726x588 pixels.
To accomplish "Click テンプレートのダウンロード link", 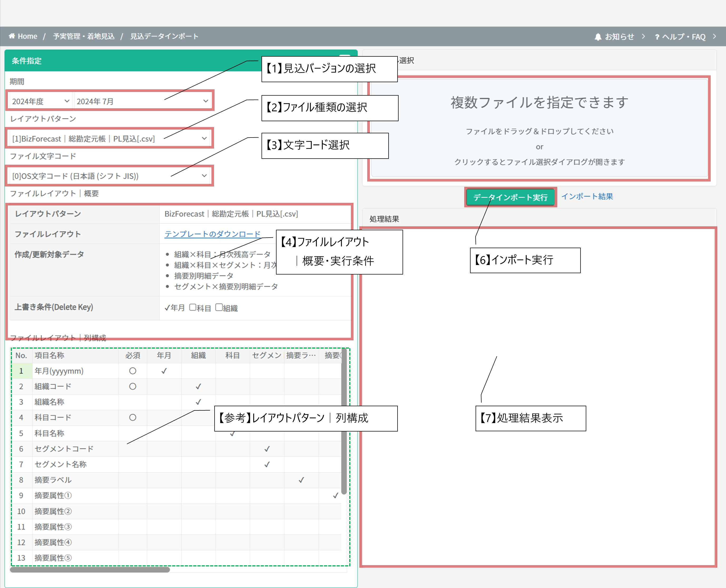I will (212, 234).
